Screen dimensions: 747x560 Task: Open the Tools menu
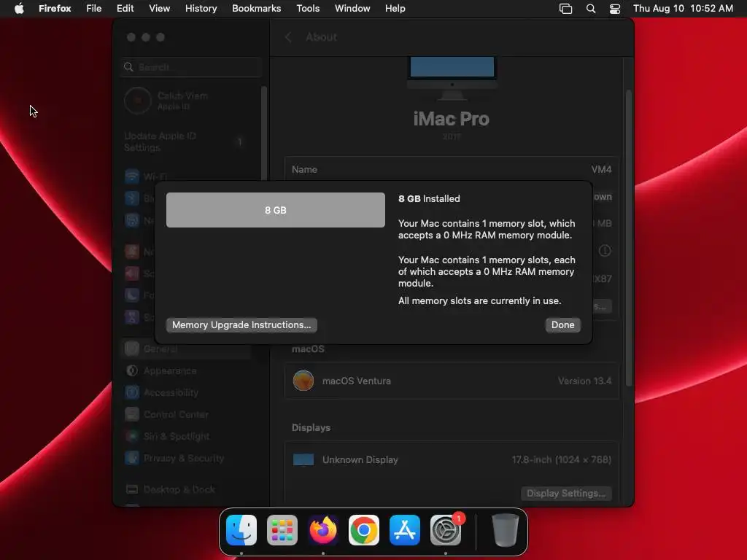(308, 9)
